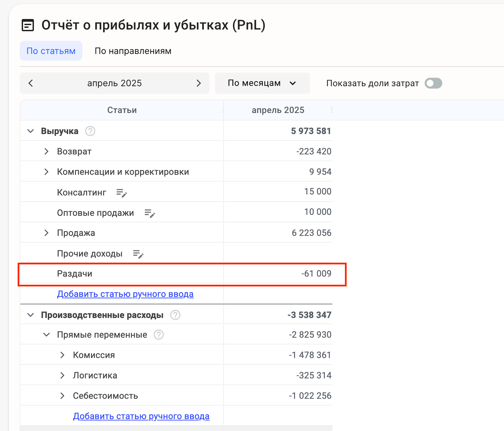Open the По месяцам dropdown
The width and height of the screenshot is (504, 431).
pos(262,83)
